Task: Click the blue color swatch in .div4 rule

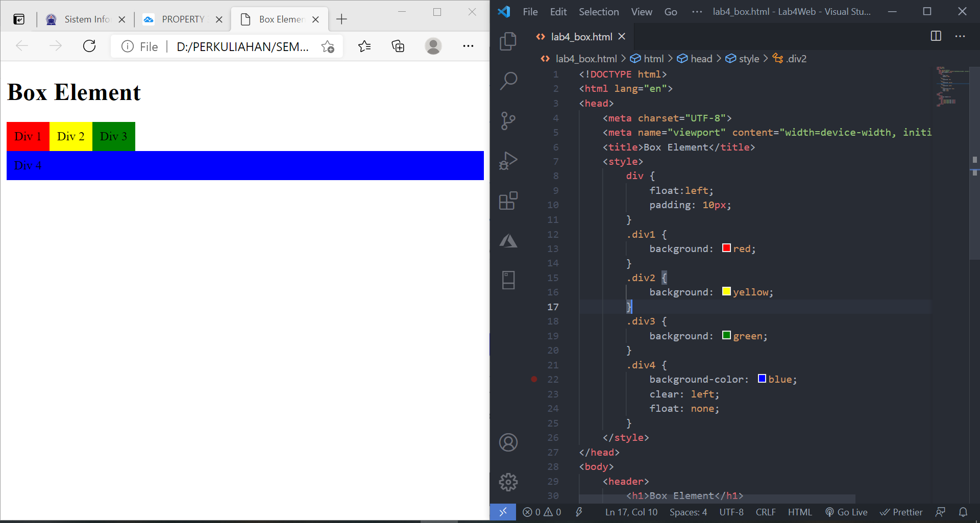Action: pos(762,378)
